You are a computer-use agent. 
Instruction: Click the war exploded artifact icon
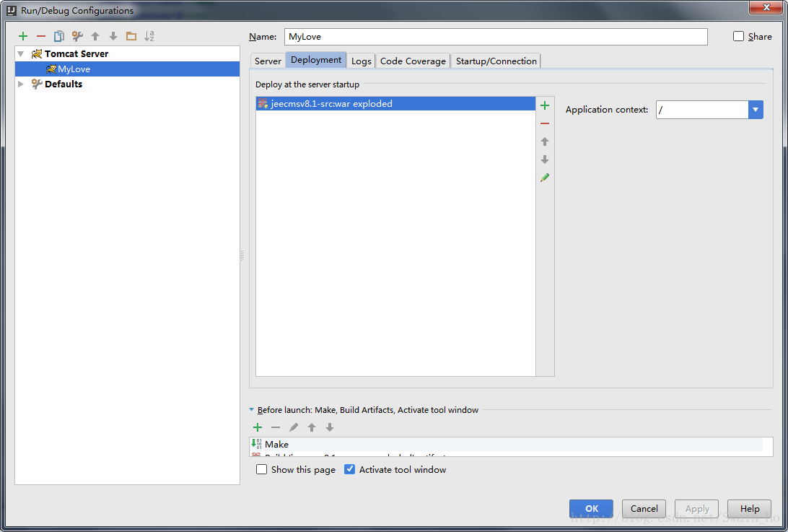(263, 103)
